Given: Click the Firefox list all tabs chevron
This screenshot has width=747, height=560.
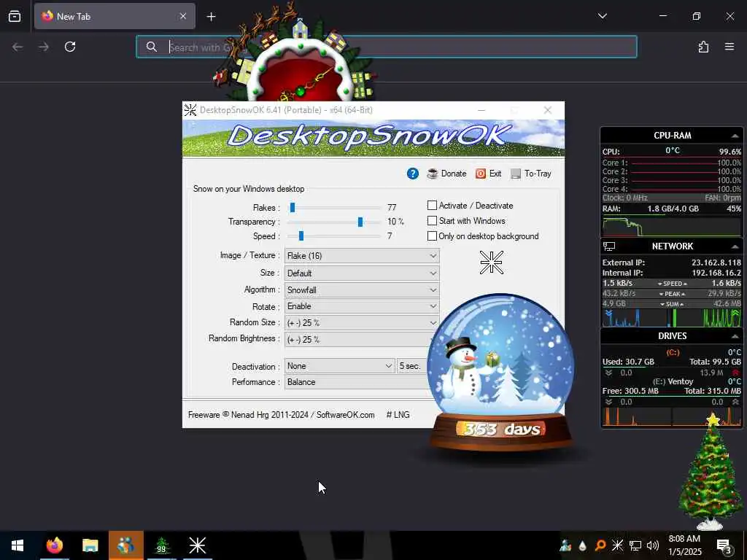Looking at the screenshot, I should point(602,16).
